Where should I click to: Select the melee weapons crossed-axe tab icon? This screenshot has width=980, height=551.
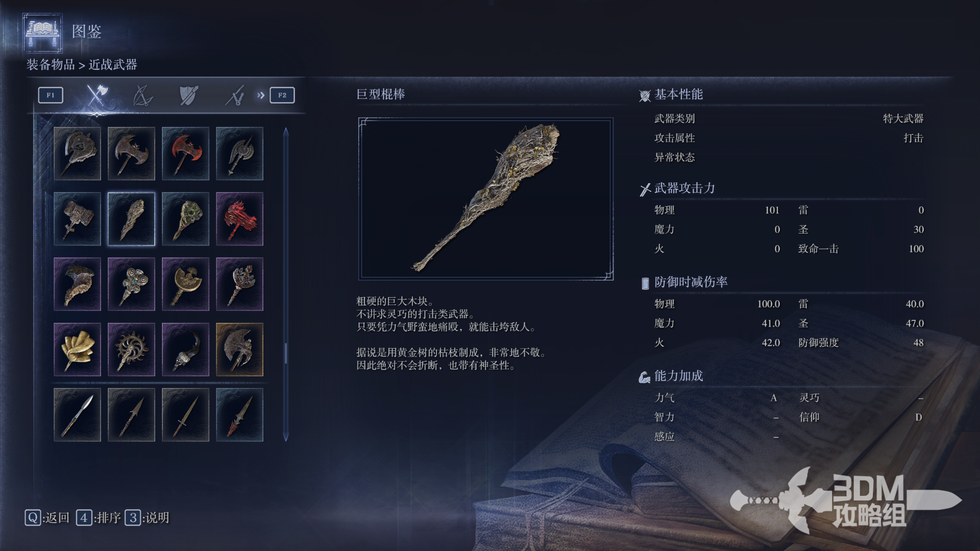tap(96, 95)
